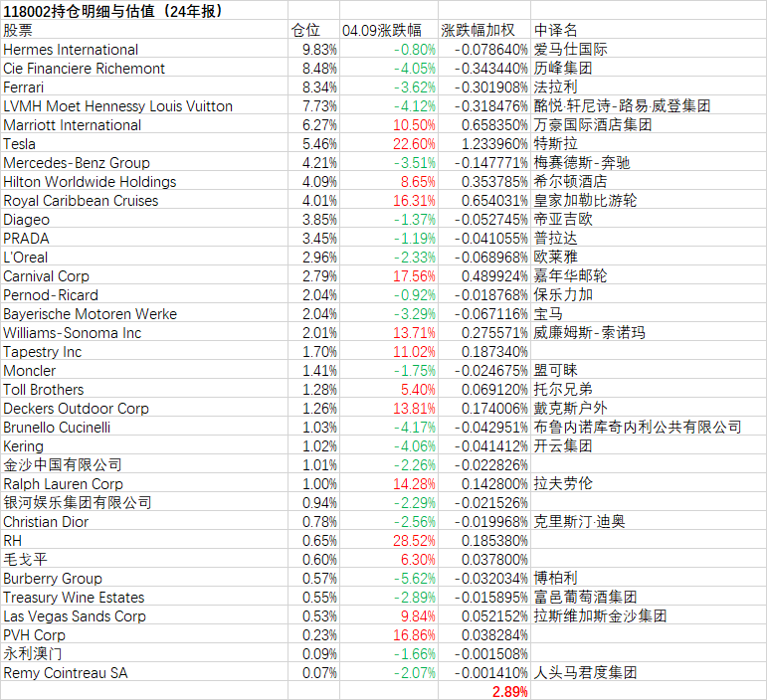Select the 毛戈平 stock cell
The image size is (767, 700).
[144, 559]
